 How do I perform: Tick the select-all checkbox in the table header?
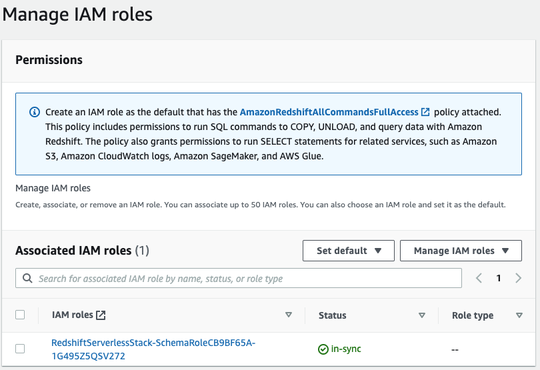pos(20,315)
